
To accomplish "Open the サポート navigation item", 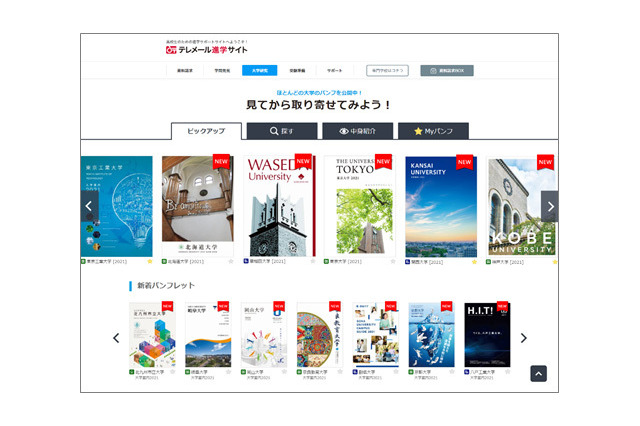I will (x=335, y=71).
